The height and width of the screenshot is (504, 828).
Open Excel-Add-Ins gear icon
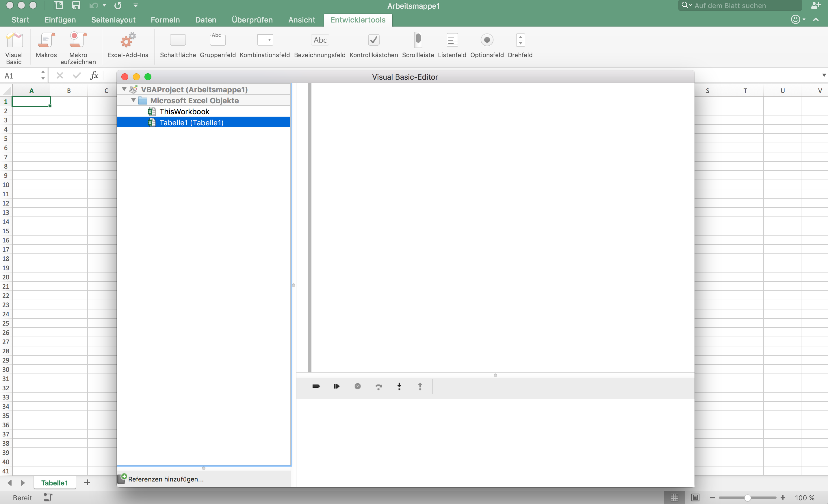(128, 40)
